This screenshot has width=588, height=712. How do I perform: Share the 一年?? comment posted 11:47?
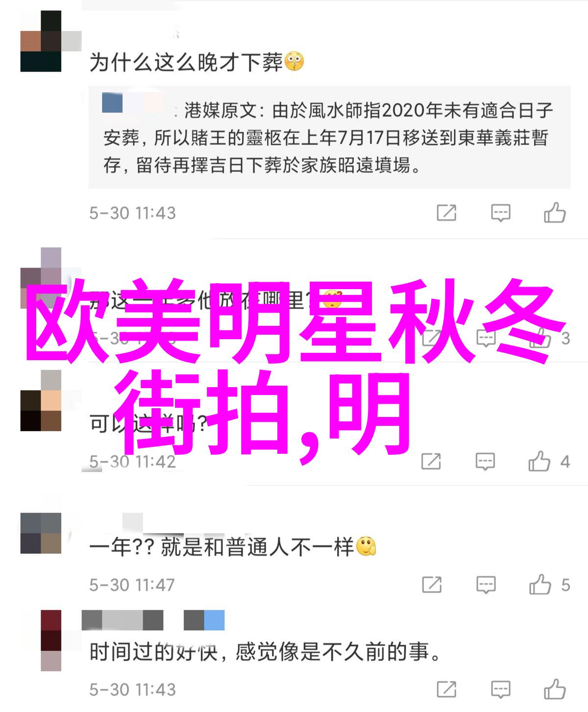(432, 585)
